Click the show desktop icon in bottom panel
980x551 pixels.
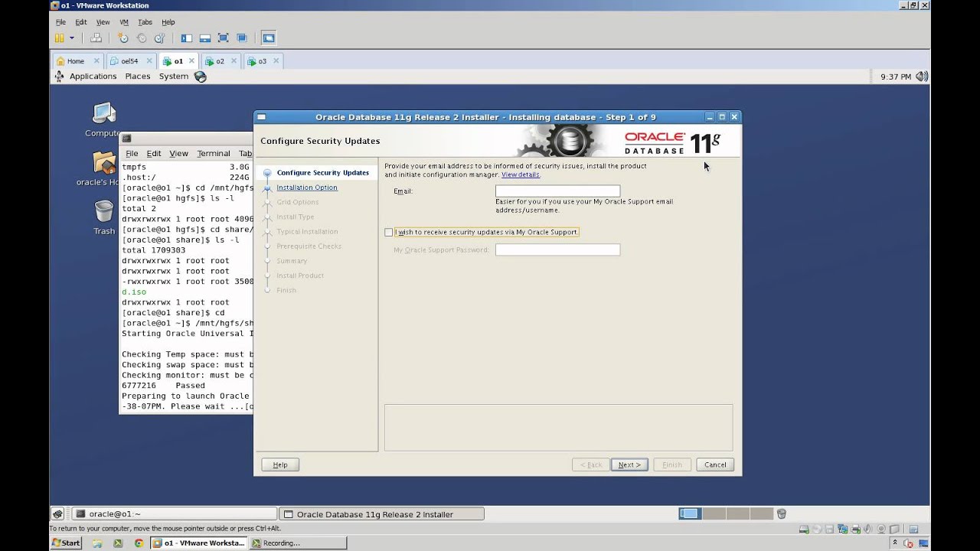click(x=57, y=514)
